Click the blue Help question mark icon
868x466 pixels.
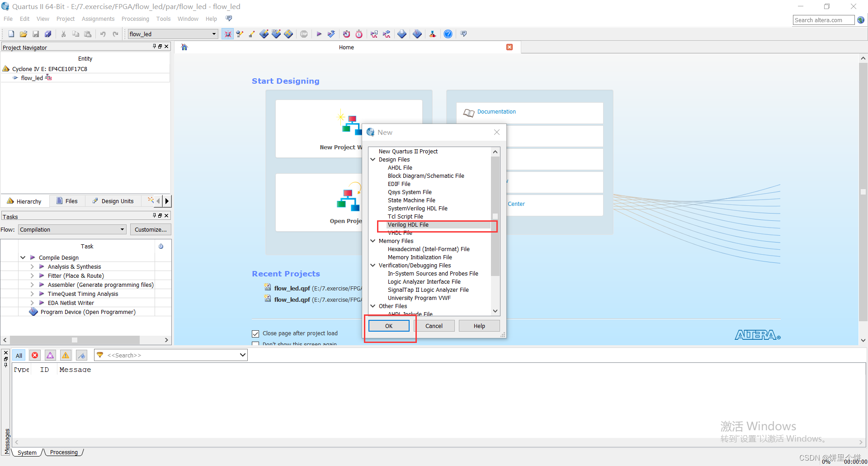click(x=448, y=34)
